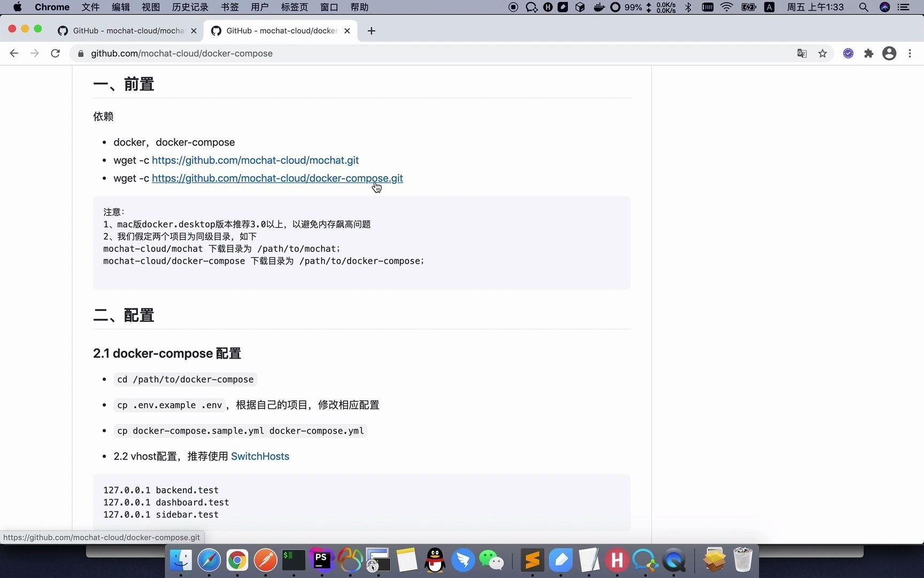Reload the current GitHub page
Screen dimensions: 924x578
55,54
